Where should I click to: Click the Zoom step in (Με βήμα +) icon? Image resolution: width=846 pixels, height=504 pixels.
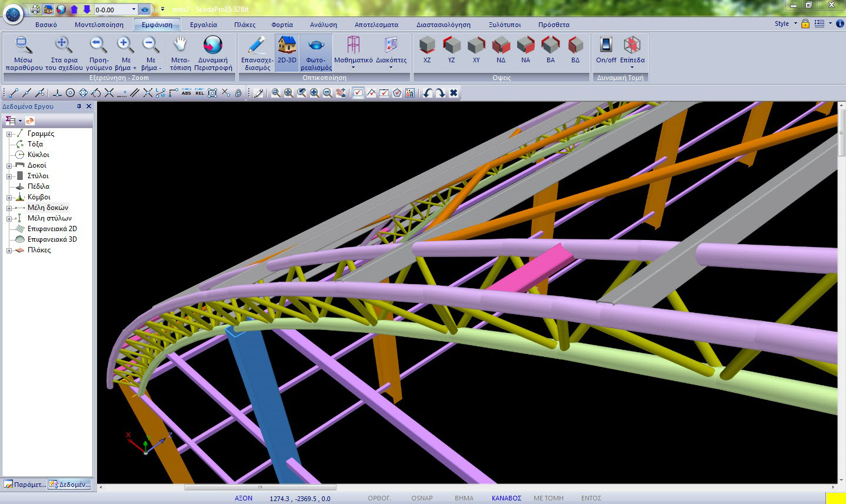125,53
